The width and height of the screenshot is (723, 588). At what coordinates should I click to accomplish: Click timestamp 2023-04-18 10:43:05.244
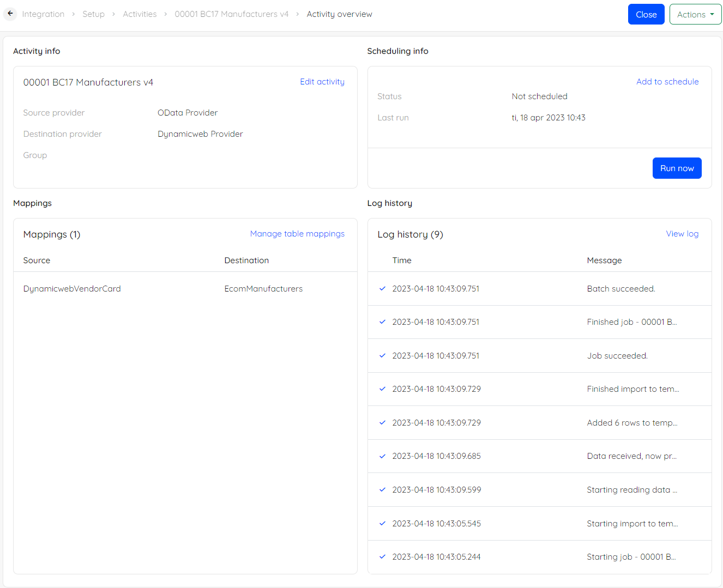[x=436, y=557]
